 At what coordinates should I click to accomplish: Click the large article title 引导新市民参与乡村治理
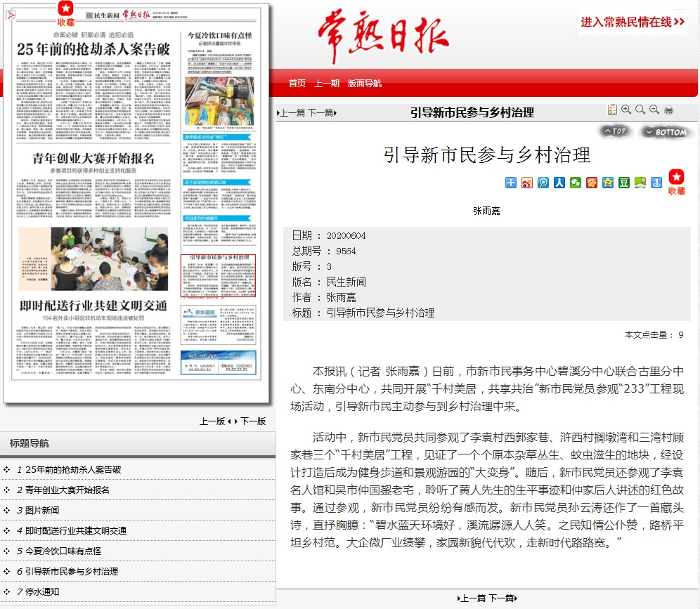[x=487, y=155]
